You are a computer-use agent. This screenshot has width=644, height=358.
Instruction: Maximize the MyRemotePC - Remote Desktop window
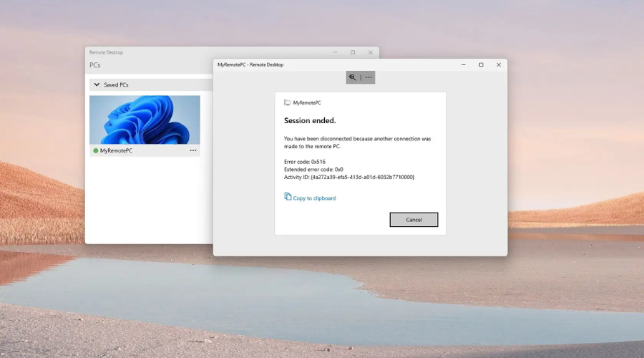481,64
